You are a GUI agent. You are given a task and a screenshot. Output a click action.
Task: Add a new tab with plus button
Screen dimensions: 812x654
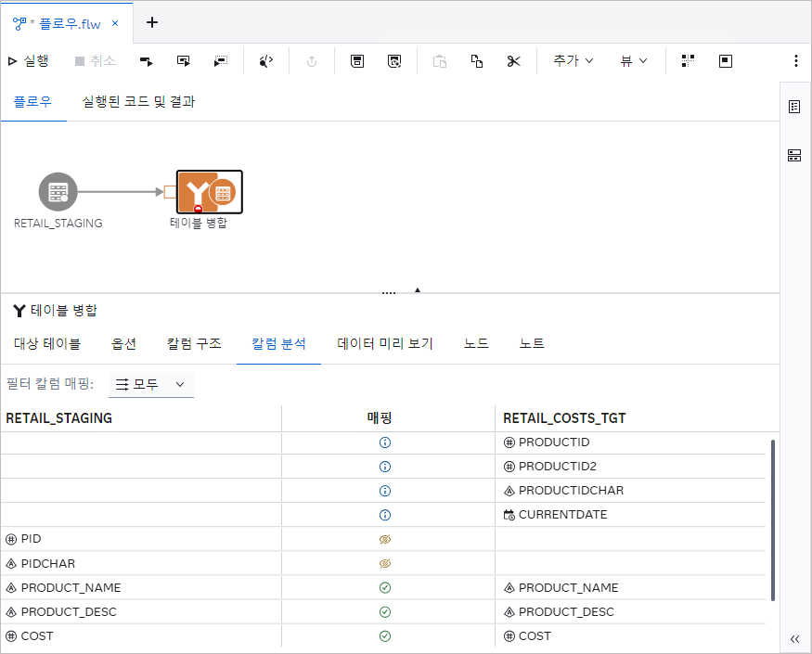[x=152, y=22]
